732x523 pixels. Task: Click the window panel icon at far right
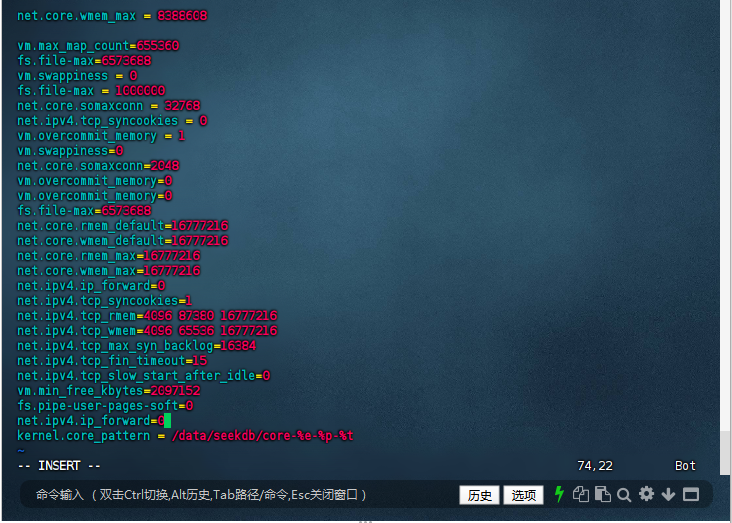[692, 494]
